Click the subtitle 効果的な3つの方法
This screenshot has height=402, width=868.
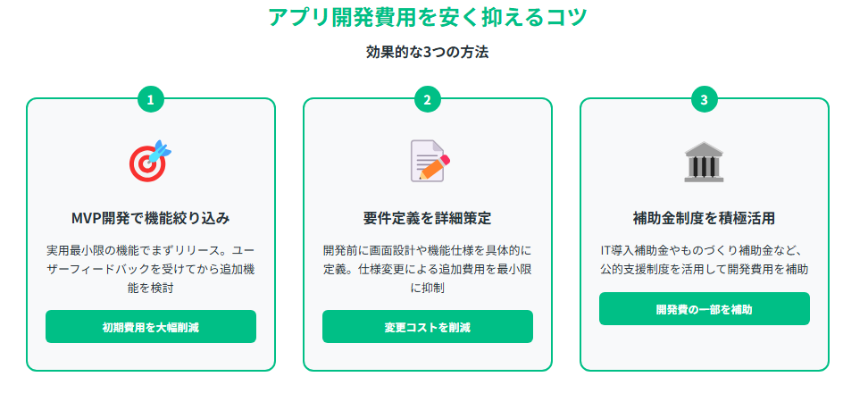tap(428, 54)
